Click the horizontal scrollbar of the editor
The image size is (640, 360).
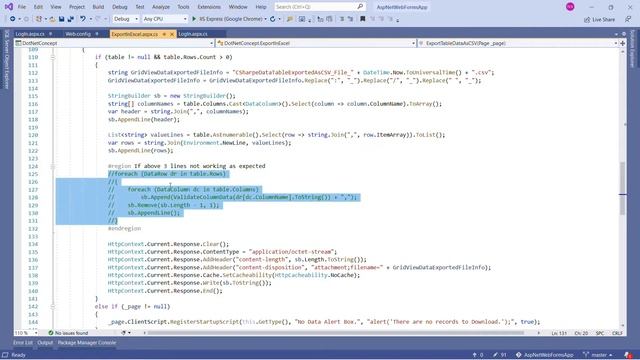[x=336, y=333]
